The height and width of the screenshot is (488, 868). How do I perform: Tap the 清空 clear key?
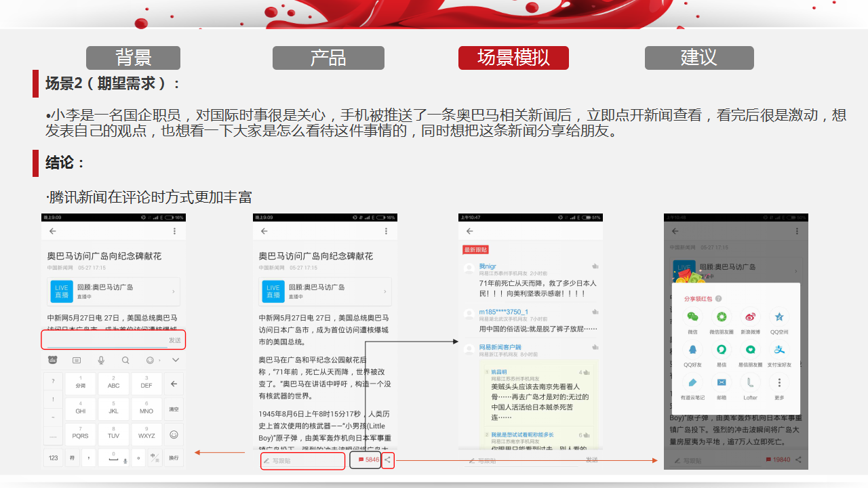click(x=174, y=409)
